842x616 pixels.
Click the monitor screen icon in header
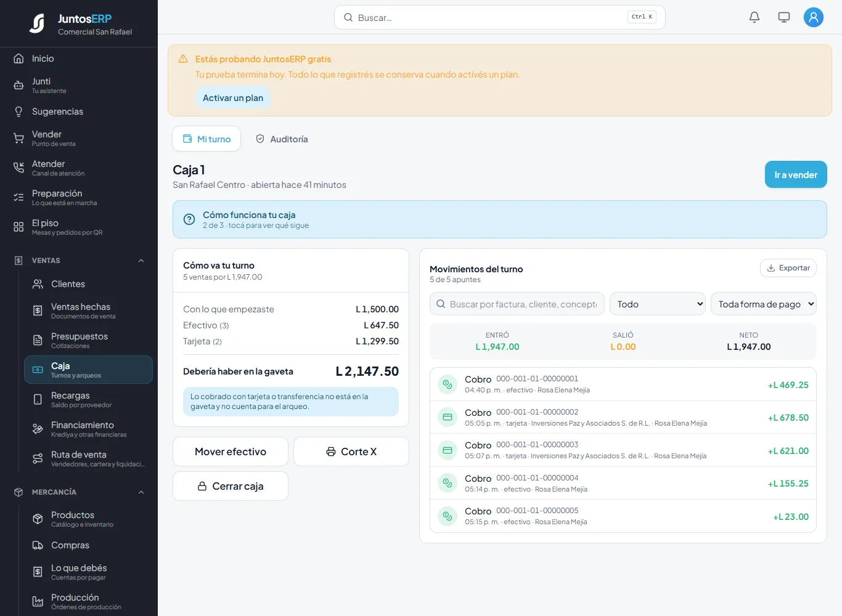[x=784, y=17]
